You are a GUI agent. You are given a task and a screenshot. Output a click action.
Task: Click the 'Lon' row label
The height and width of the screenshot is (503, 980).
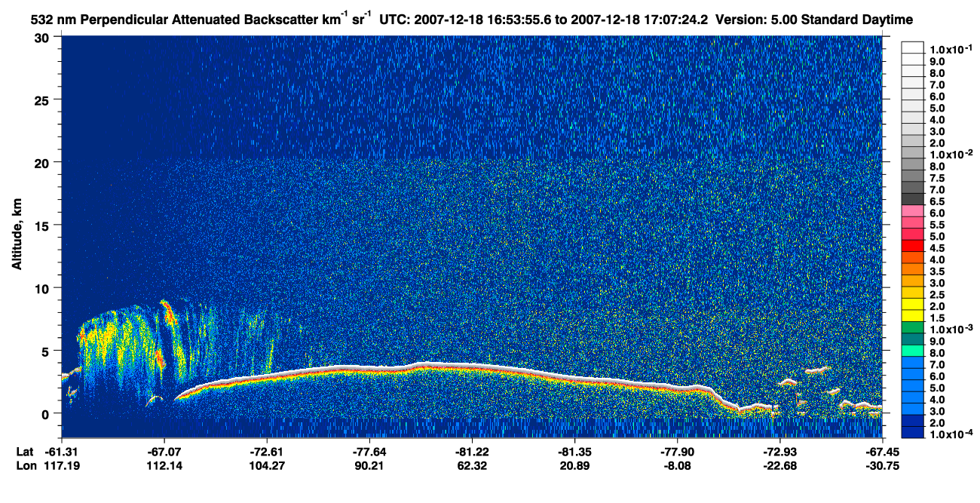26,465
